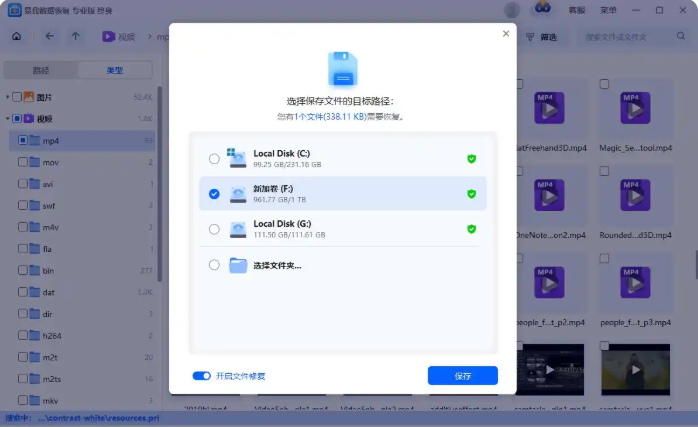This screenshot has width=698, height=427.
Task: Switch to the 类型 tab
Action: coord(115,70)
